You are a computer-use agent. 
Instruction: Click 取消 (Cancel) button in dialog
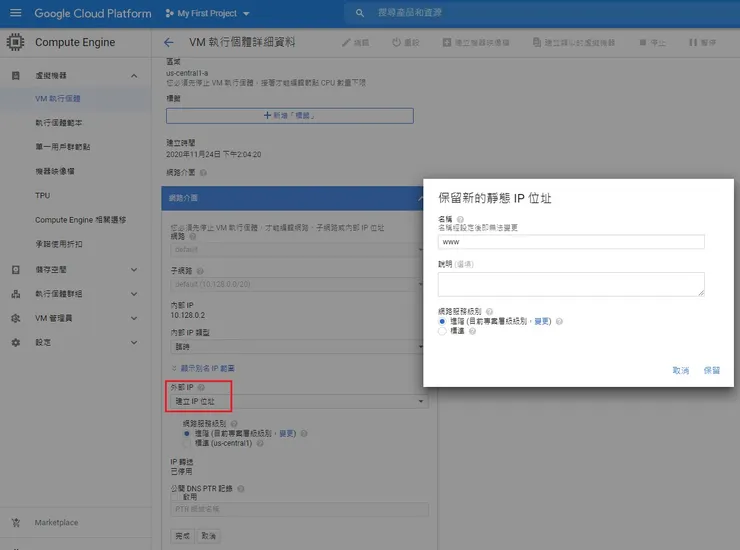pyautogui.click(x=681, y=371)
